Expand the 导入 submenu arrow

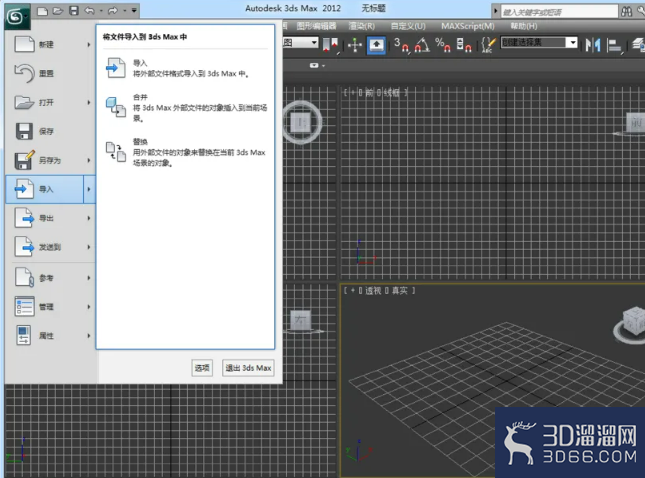pos(89,189)
